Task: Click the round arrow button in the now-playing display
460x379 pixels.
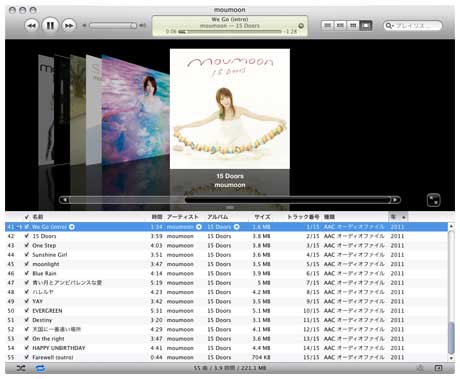Action: (x=301, y=26)
